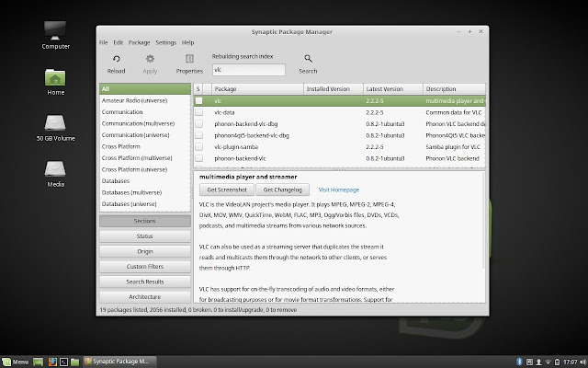Select Databases (universe) section
This screenshot has height=368, width=588.
(x=145, y=204)
